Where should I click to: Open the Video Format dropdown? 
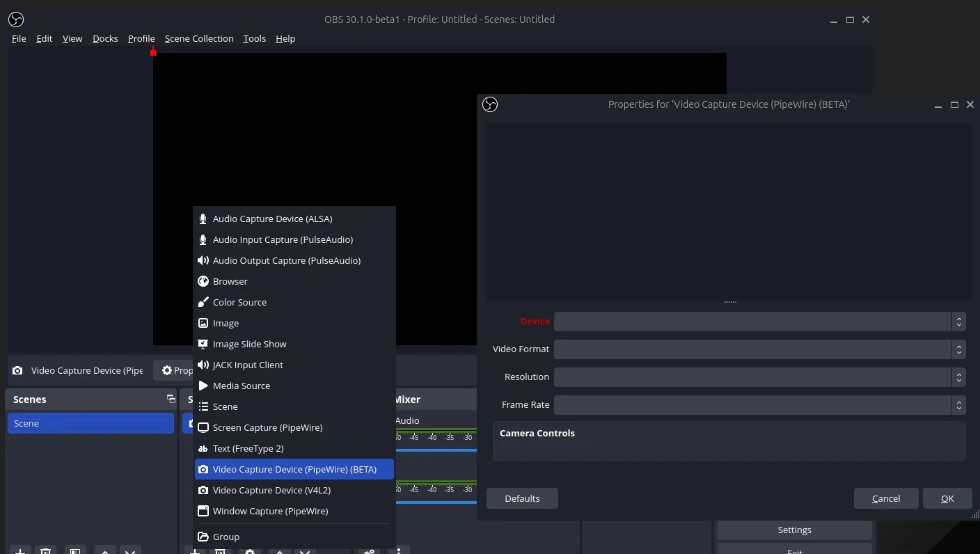click(759, 349)
